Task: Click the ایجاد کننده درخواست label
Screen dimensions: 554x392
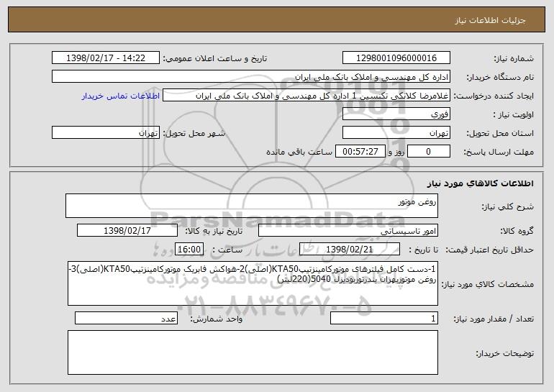Action: [x=494, y=96]
